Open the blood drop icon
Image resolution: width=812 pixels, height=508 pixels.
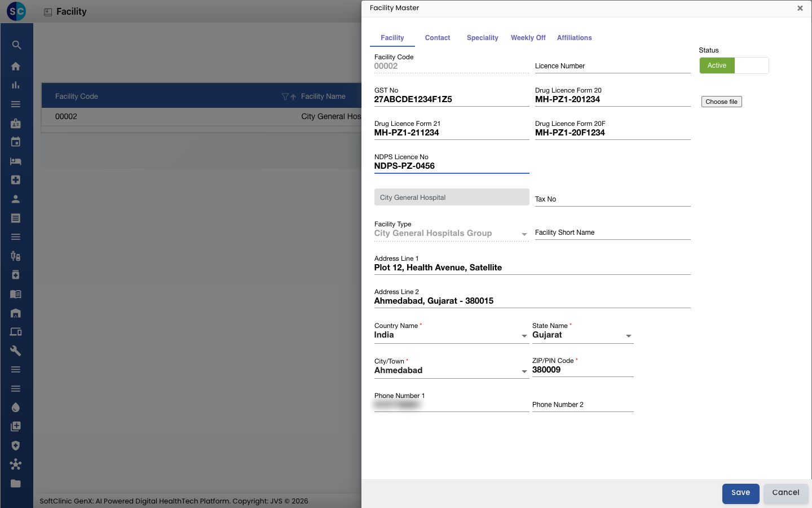(16, 408)
